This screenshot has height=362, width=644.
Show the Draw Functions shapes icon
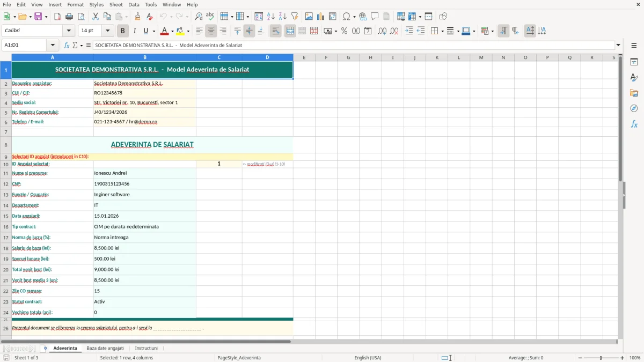click(x=443, y=17)
